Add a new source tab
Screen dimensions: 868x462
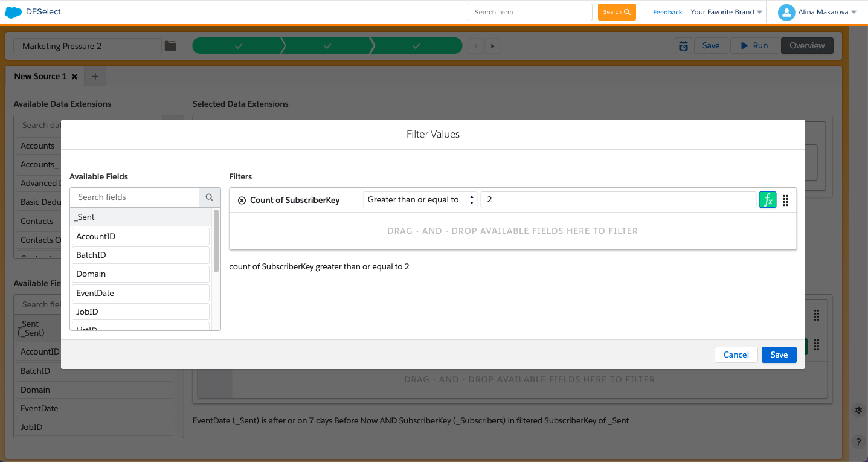coord(95,77)
